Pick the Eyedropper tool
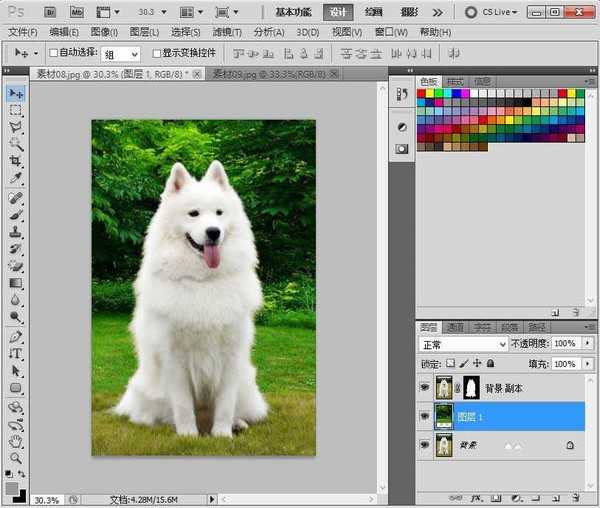 click(16, 178)
